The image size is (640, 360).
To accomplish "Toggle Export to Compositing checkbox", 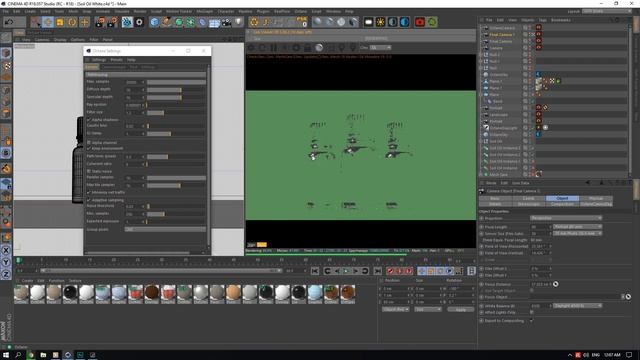I will tap(531, 321).
